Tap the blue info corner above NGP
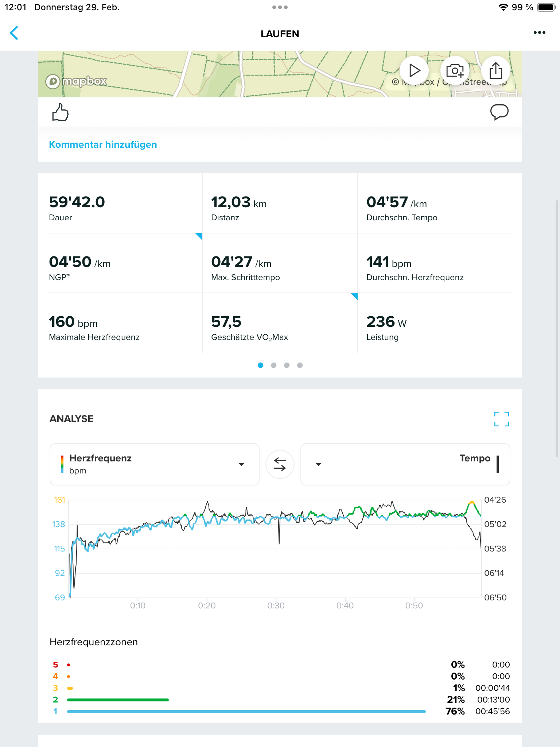Screen dimensions: 560x747 (199, 236)
